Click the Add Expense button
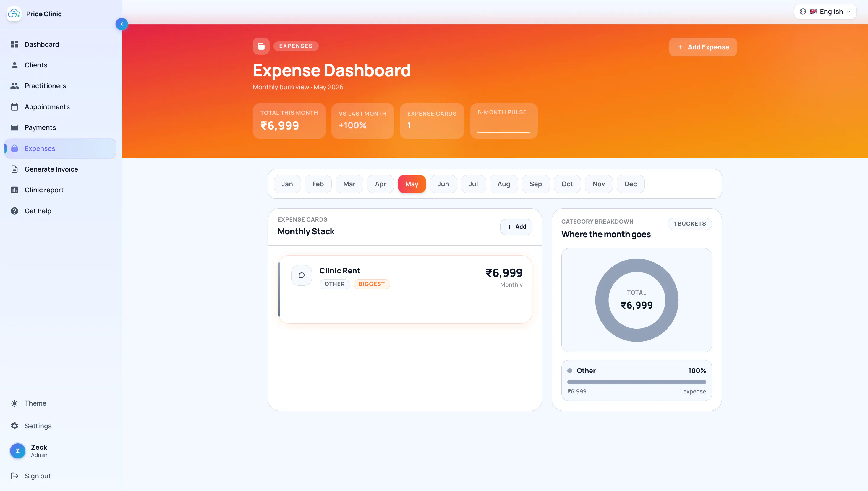Screen dimensions: 868x491 click(x=703, y=47)
